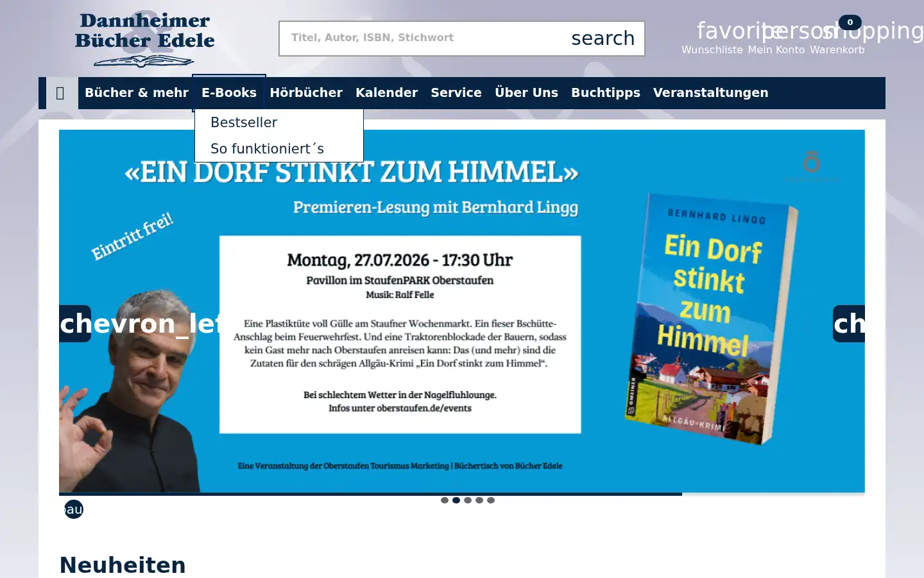924x578 pixels.
Task: Go to next slide with chevron right
Action: point(849,324)
